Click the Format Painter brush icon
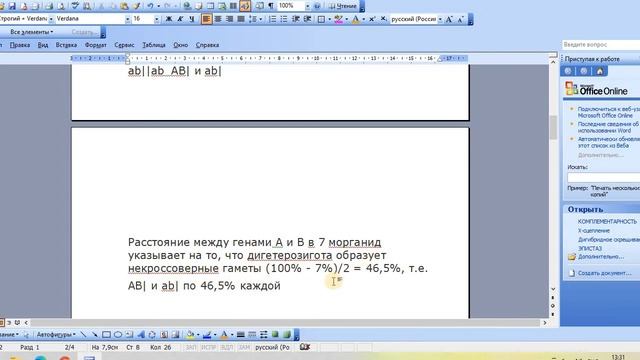This screenshot has width=640, height=360. tap(136, 6)
